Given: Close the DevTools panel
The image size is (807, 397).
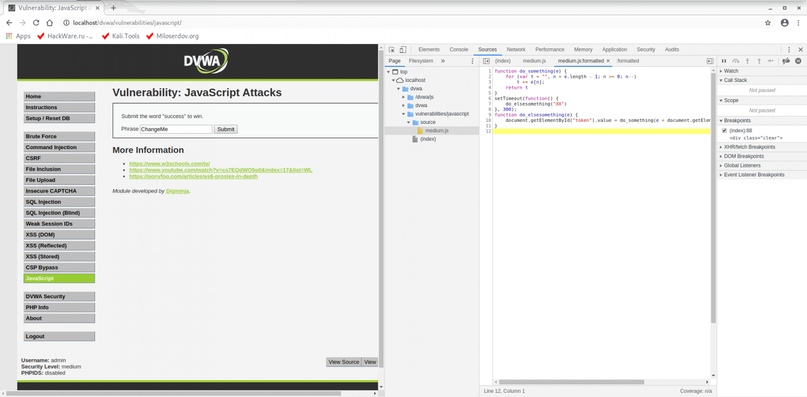Looking at the screenshot, I should 800,49.
